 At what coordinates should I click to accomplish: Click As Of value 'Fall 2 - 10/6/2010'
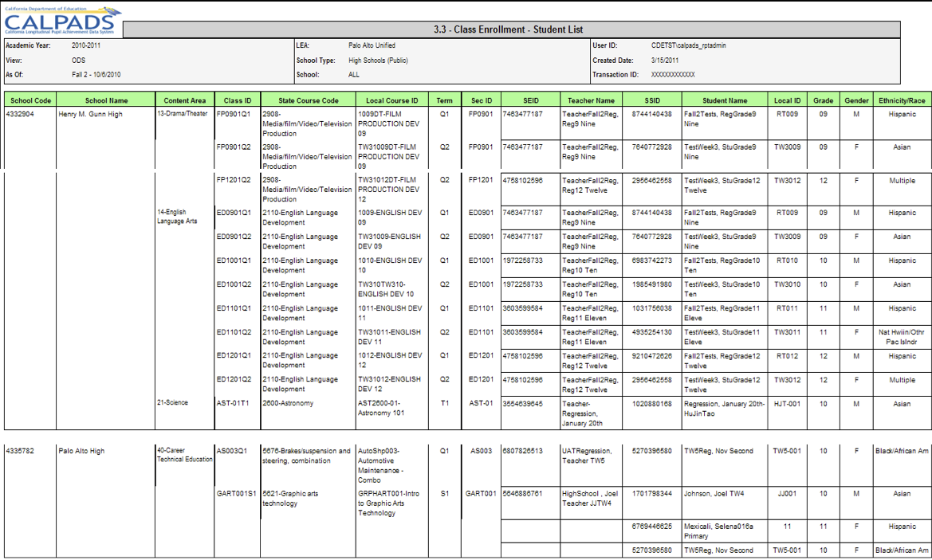pyautogui.click(x=96, y=75)
